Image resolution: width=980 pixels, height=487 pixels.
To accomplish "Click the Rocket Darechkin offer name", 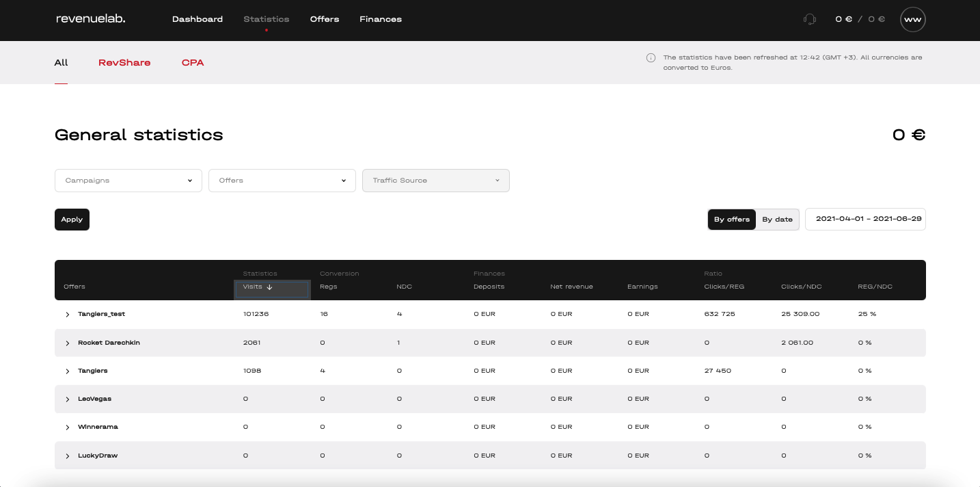I will tap(109, 343).
